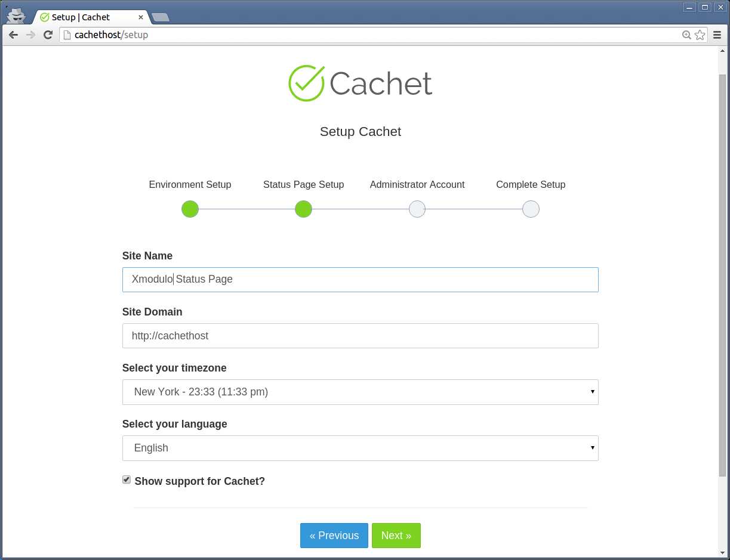This screenshot has width=730, height=560.
Task: Bookmark this page with the star icon
Action: click(x=700, y=35)
